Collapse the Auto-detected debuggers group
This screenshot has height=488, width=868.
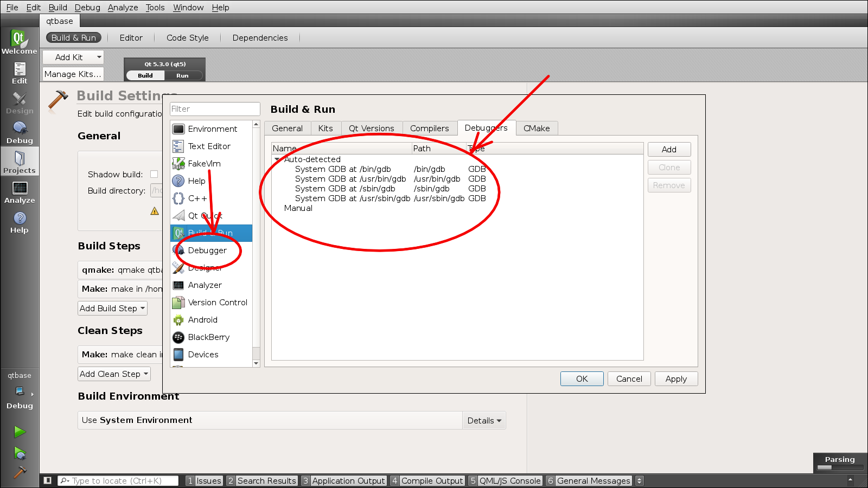tap(277, 159)
